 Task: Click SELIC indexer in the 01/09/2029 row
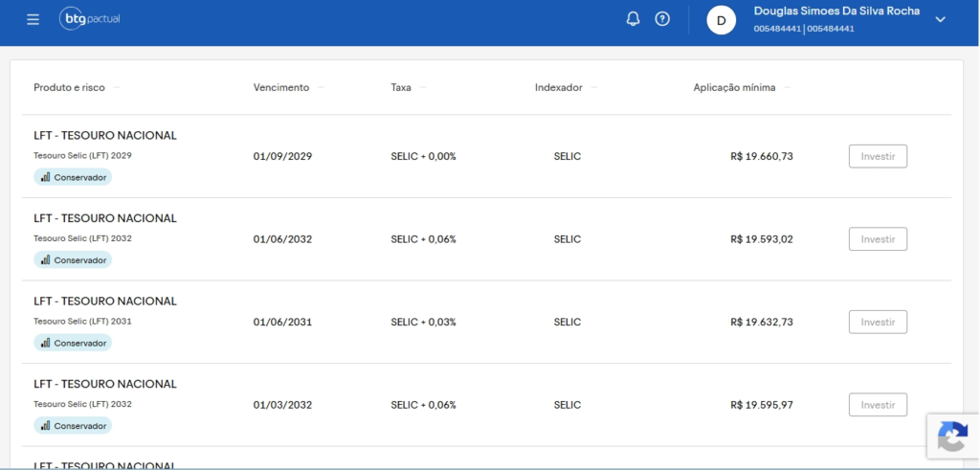tap(567, 156)
